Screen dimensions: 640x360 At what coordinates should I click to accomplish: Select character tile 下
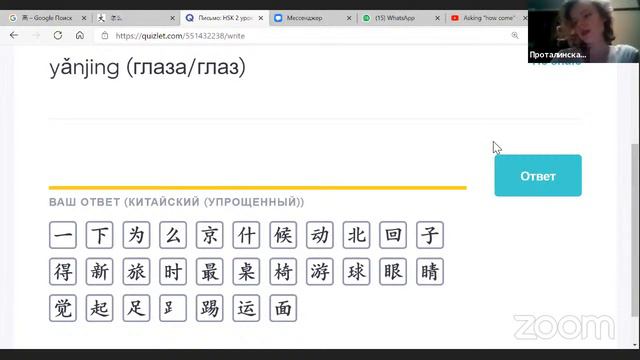[x=100, y=235]
